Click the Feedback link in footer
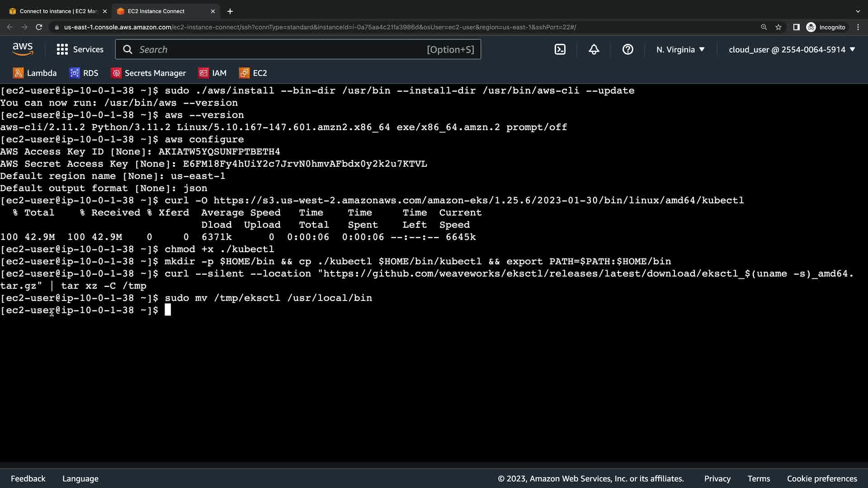 28,479
